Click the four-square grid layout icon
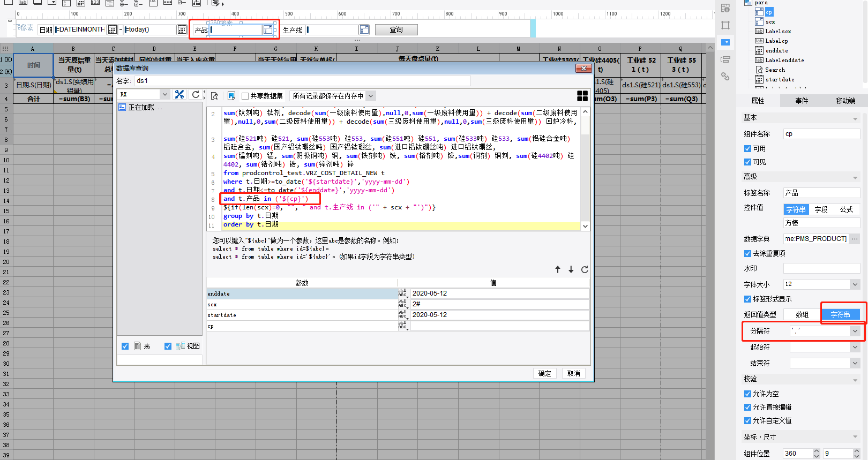The image size is (868, 460). 582,96
